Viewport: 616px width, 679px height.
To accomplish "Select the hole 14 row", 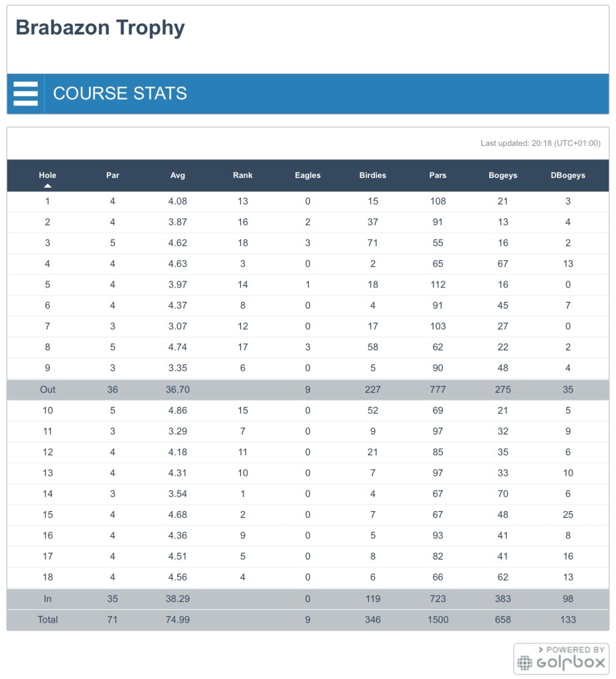I will (x=308, y=494).
